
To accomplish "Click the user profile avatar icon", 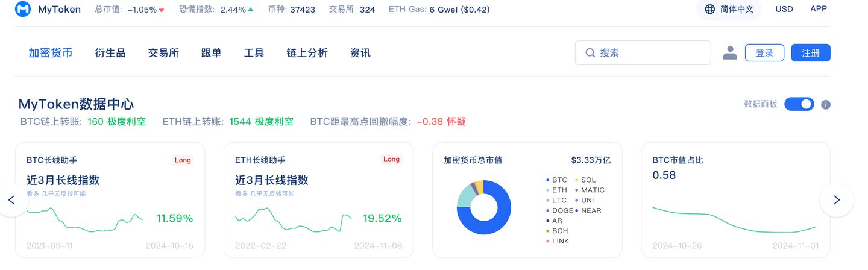I will tap(730, 53).
